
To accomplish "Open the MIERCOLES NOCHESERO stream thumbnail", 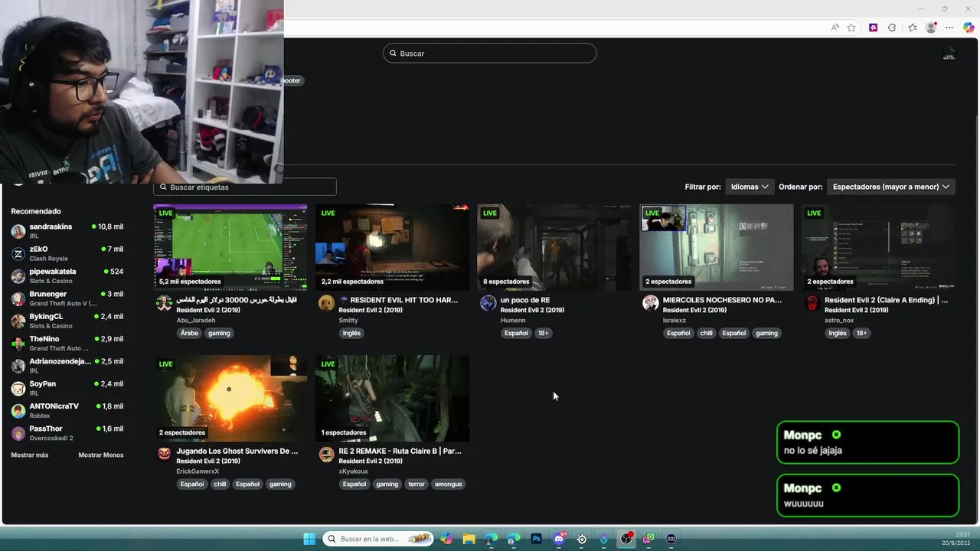I will click(717, 247).
